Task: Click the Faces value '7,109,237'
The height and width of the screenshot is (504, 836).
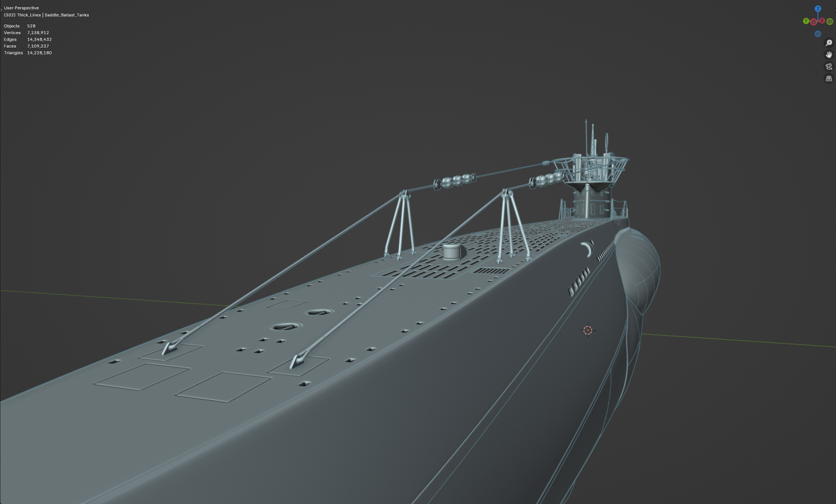Action: point(38,46)
